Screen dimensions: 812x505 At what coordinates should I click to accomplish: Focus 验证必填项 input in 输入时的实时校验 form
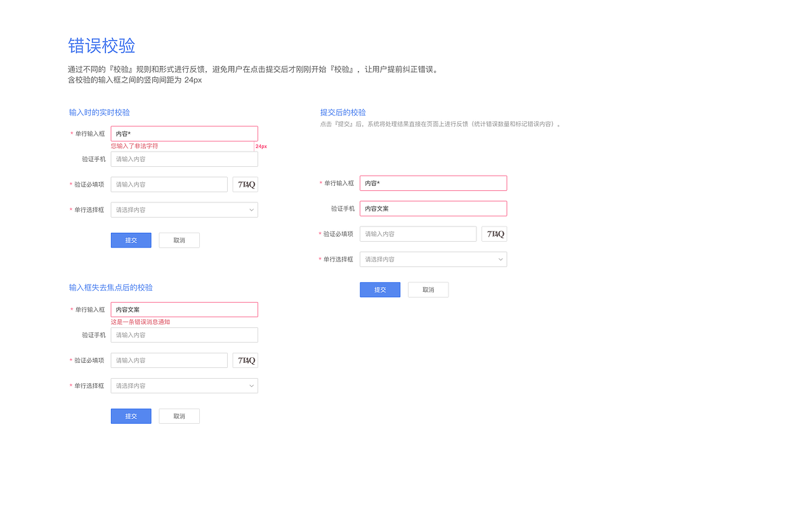(169, 185)
